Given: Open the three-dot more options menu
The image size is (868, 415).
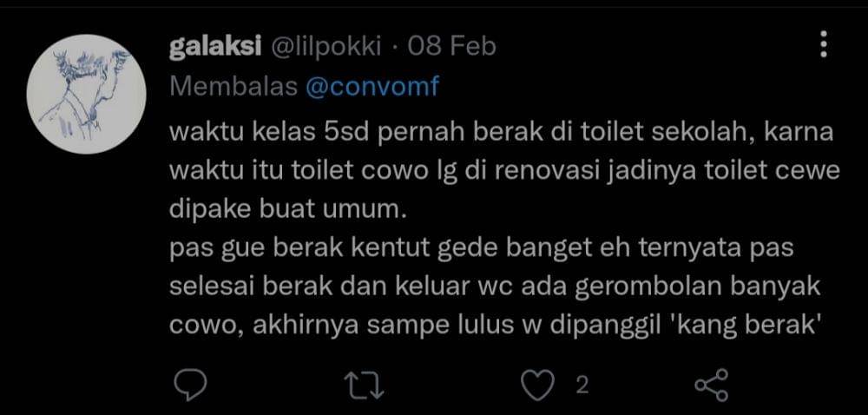Looking at the screenshot, I should click(x=823, y=43).
